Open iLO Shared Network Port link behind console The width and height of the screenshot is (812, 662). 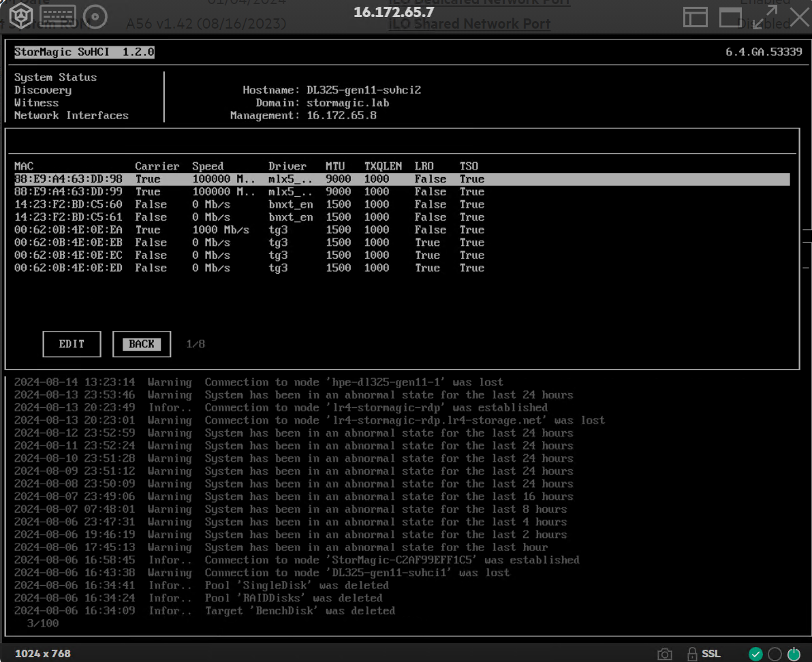pyautogui.click(x=469, y=25)
